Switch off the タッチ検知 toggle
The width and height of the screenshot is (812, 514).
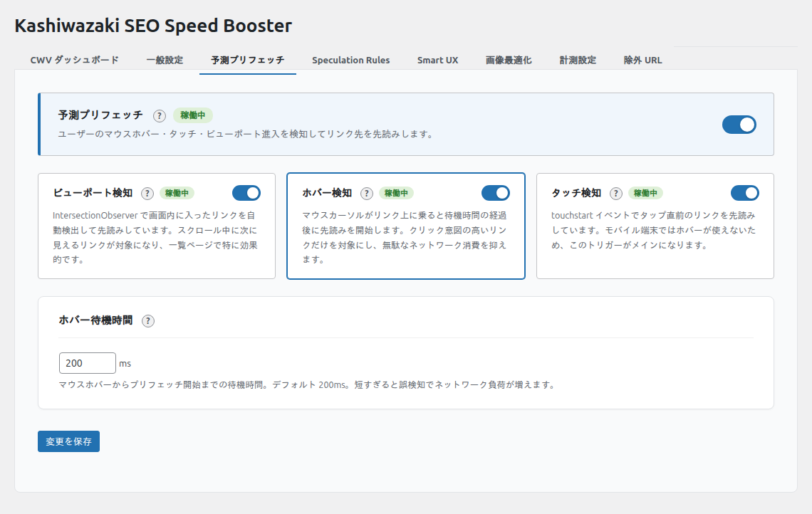[x=745, y=193]
